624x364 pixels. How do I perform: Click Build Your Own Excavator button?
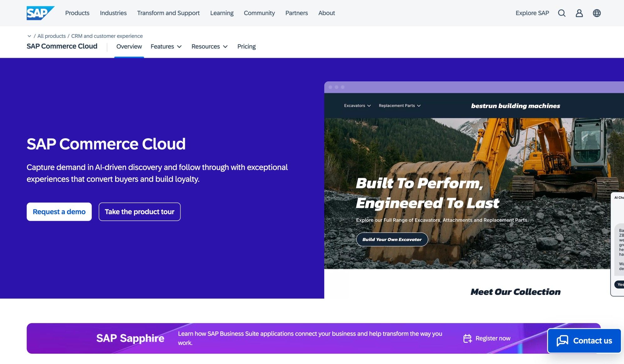click(x=392, y=240)
